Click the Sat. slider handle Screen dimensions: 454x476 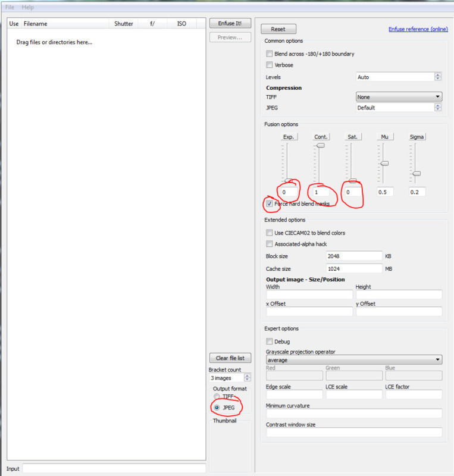point(352,181)
